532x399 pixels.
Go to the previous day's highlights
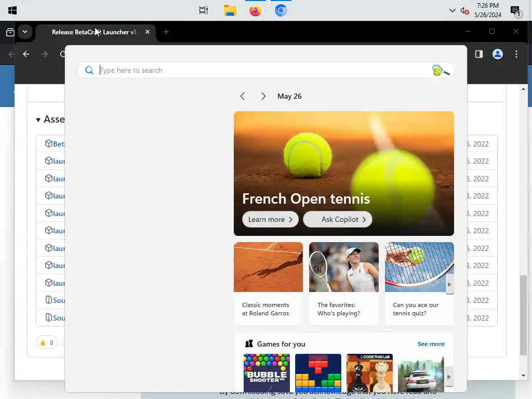click(x=243, y=96)
